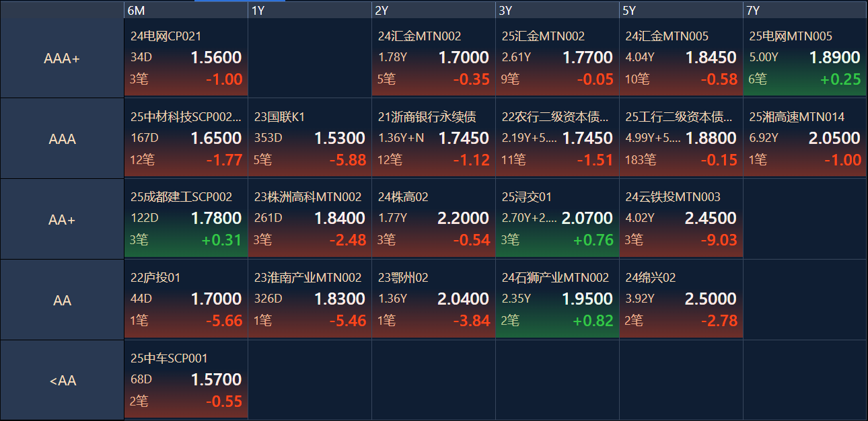
Task: Click the -1.77 change value
Action: pyautogui.click(x=223, y=160)
